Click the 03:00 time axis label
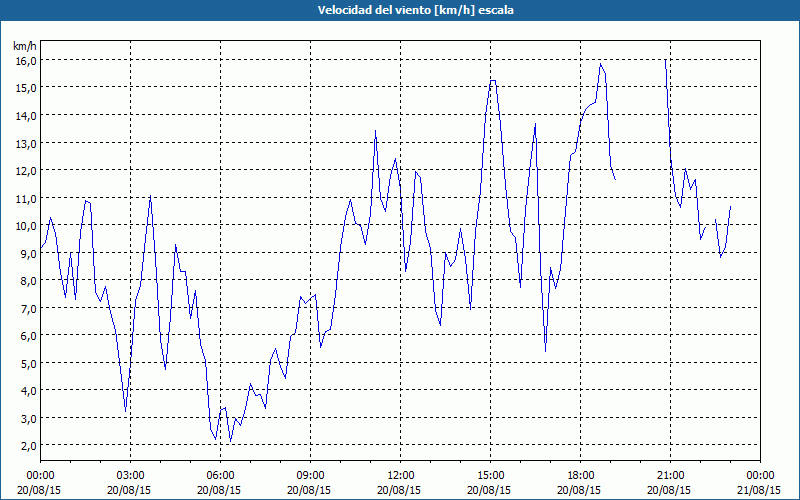 tap(131, 476)
